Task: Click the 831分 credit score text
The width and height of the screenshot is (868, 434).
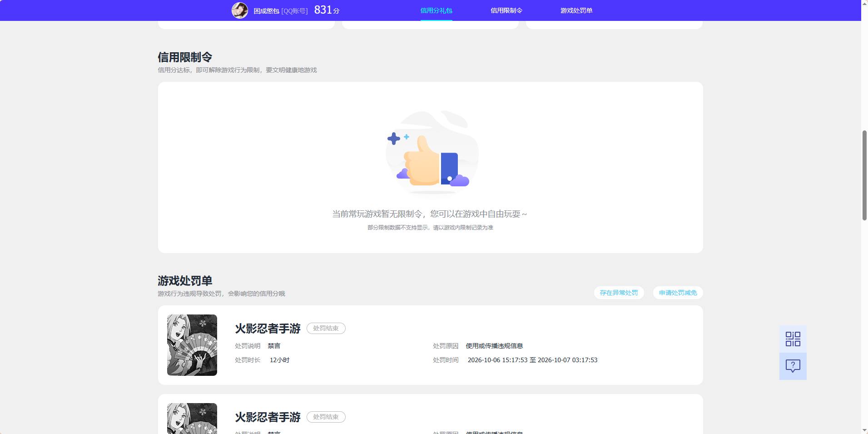Action: pos(327,10)
